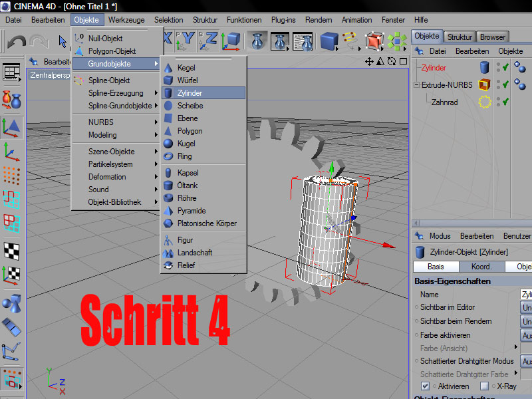Toggle the Zahnrad enabled green checkmark
Screen dimensions: 532x399
tap(505, 102)
